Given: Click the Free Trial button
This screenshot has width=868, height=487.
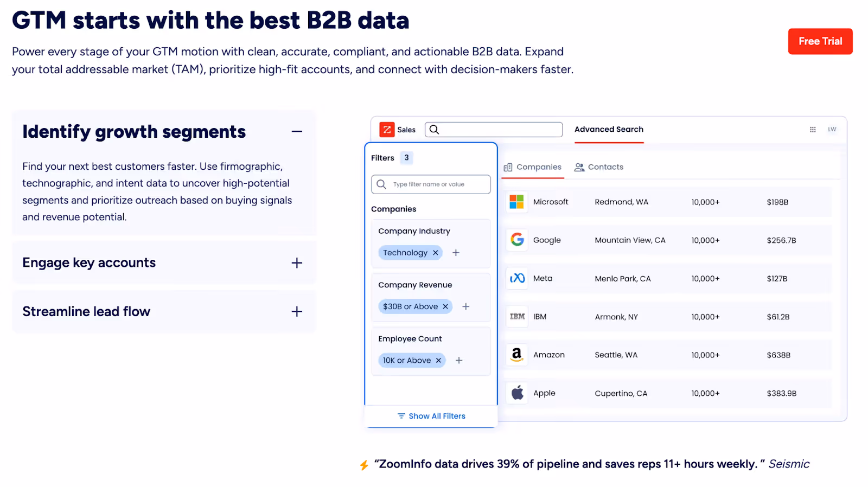Looking at the screenshot, I should 820,41.
